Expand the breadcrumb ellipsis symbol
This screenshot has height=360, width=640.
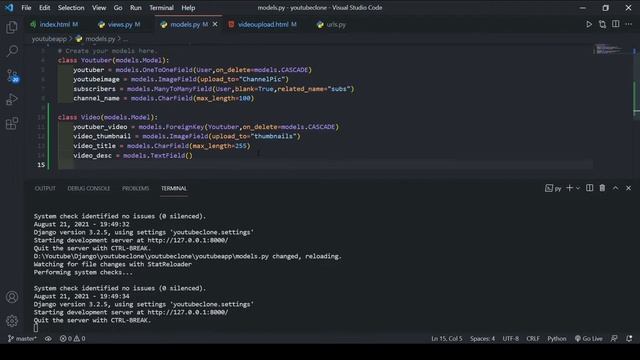[125, 39]
